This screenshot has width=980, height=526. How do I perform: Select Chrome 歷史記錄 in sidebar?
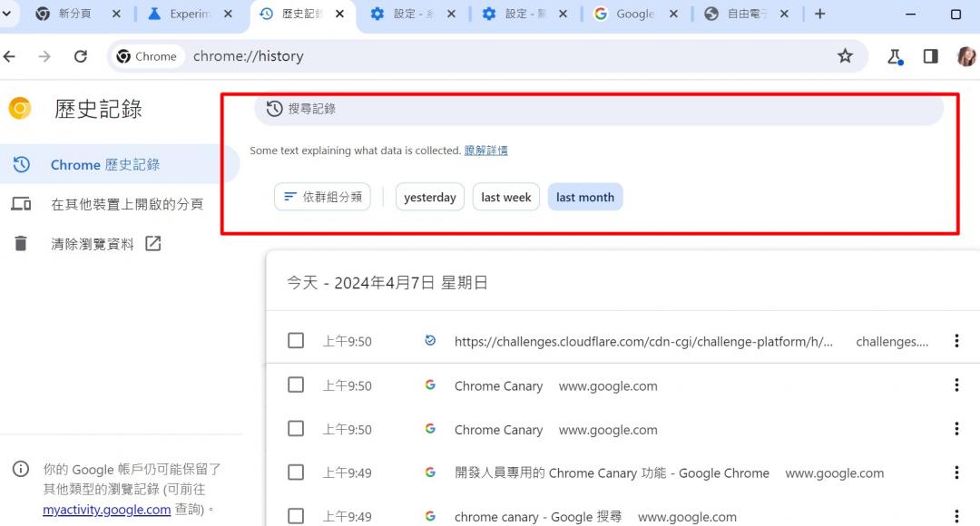[119, 164]
